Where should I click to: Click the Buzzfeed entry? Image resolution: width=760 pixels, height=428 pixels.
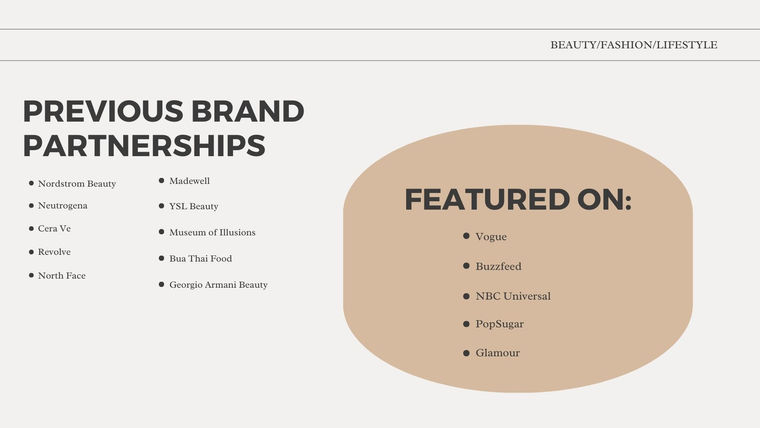[498, 266]
